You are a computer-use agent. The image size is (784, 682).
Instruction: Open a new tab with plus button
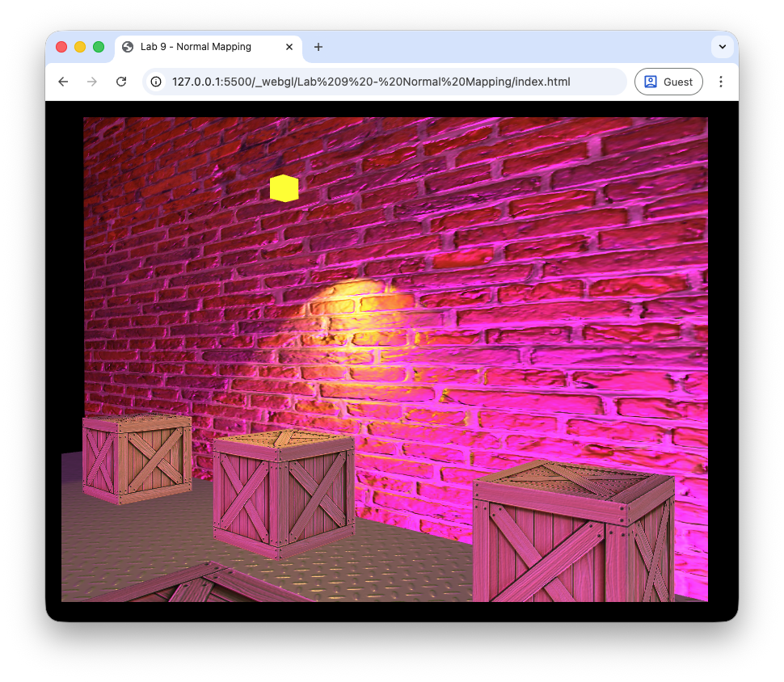(x=318, y=47)
